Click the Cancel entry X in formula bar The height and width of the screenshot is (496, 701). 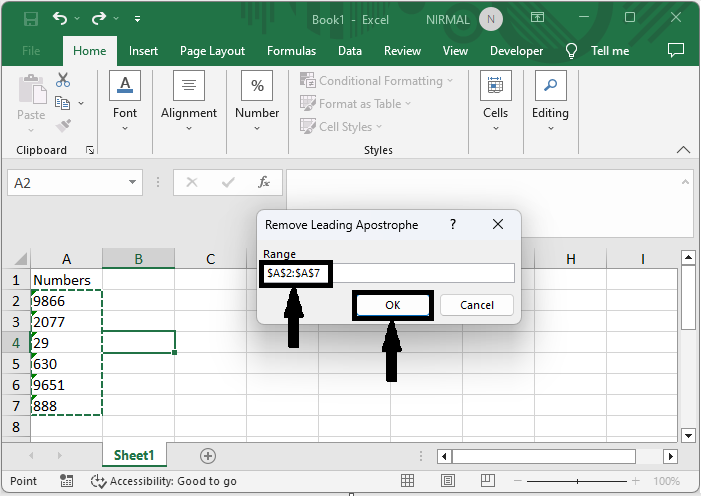(x=192, y=182)
